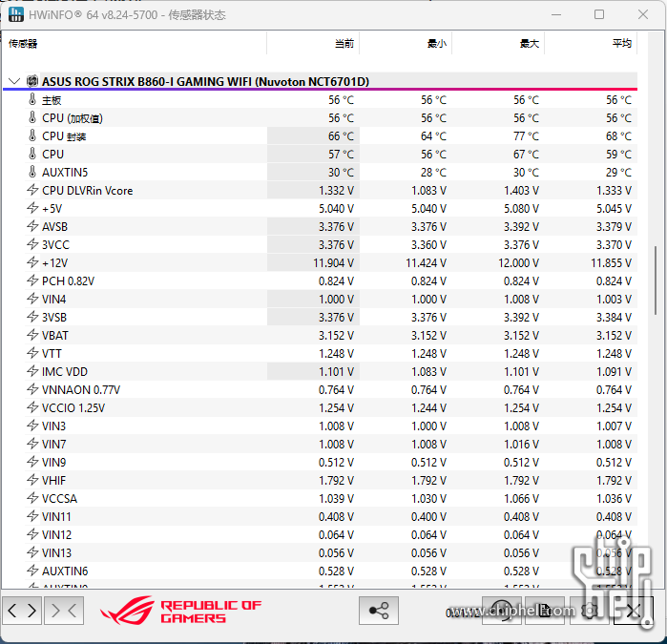
Task: Click the 最小 column header
Action: coord(406,43)
